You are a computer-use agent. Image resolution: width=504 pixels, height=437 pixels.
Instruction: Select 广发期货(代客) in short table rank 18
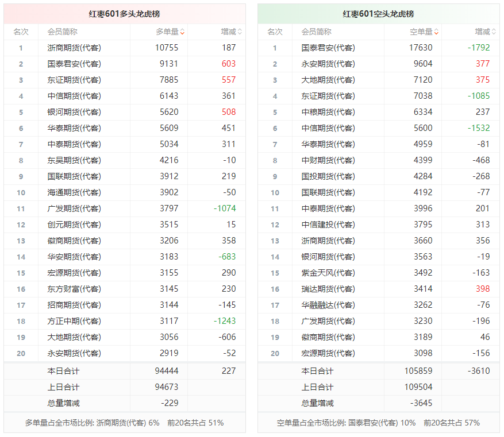(x=328, y=321)
